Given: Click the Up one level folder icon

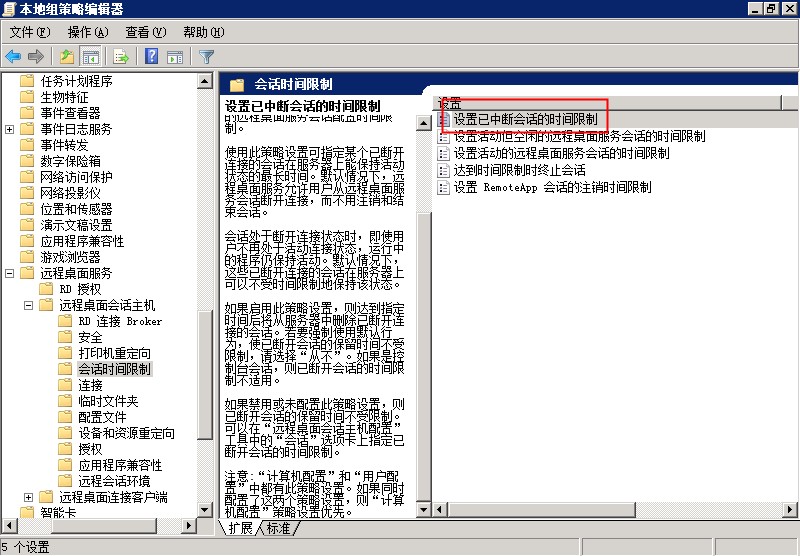Looking at the screenshot, I should [x=66, y=57].
